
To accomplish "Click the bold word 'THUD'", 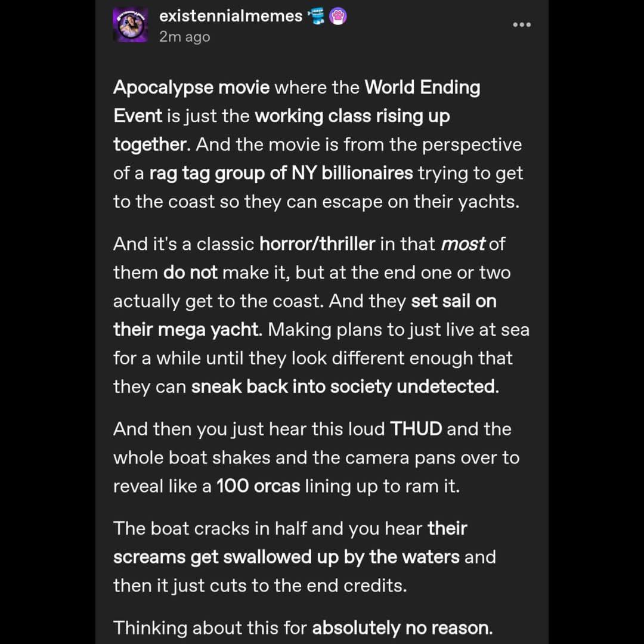I will click(416, 429).
